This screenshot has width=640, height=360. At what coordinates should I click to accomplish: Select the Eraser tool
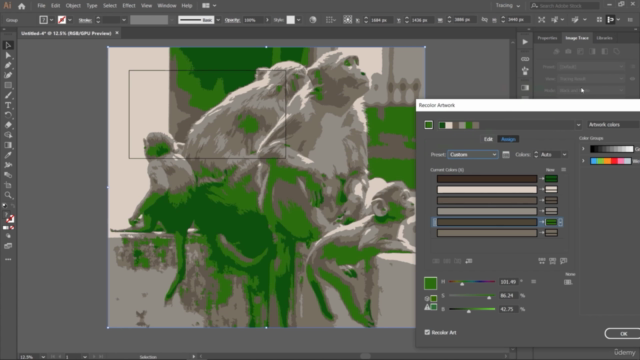coord(8,125)
